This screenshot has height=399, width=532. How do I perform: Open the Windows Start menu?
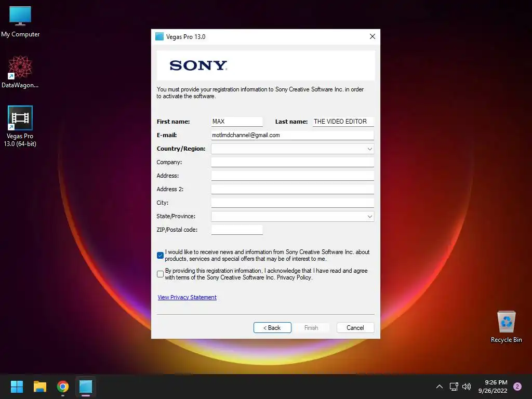17,387
